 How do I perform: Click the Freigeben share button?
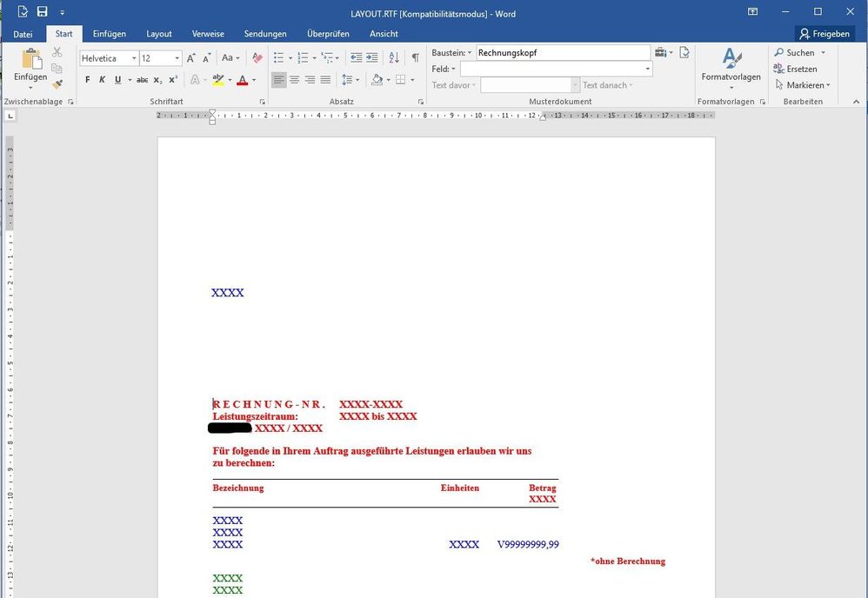(x=825, y=34)
